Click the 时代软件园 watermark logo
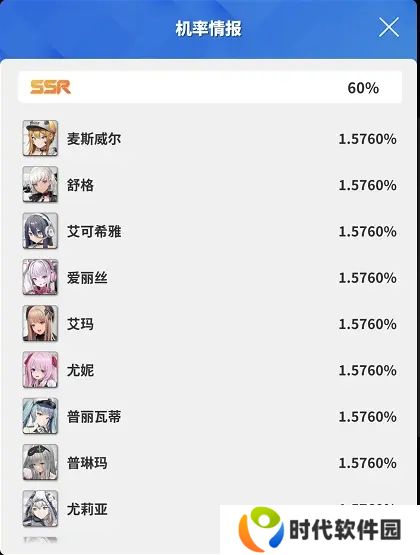420x555 pixels. tap(320, 529)
